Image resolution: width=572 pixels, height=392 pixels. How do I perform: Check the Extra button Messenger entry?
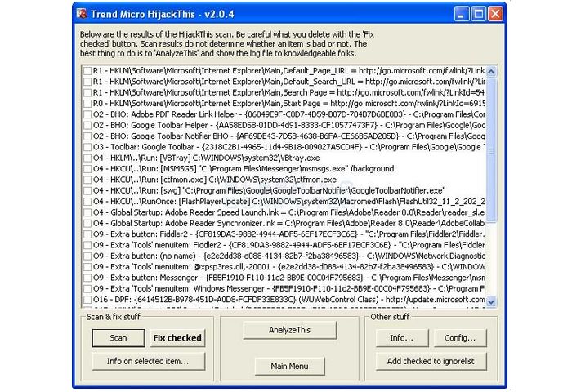(87, 278)
